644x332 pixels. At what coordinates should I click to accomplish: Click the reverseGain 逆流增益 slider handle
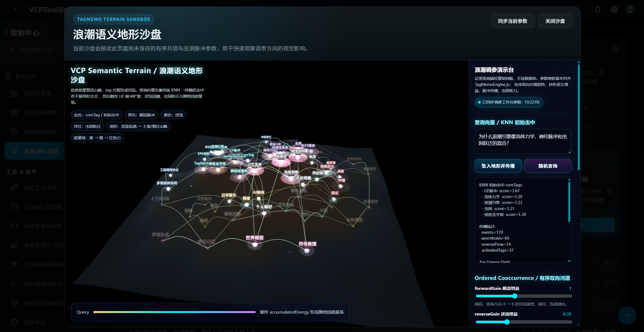coord(507,322)
